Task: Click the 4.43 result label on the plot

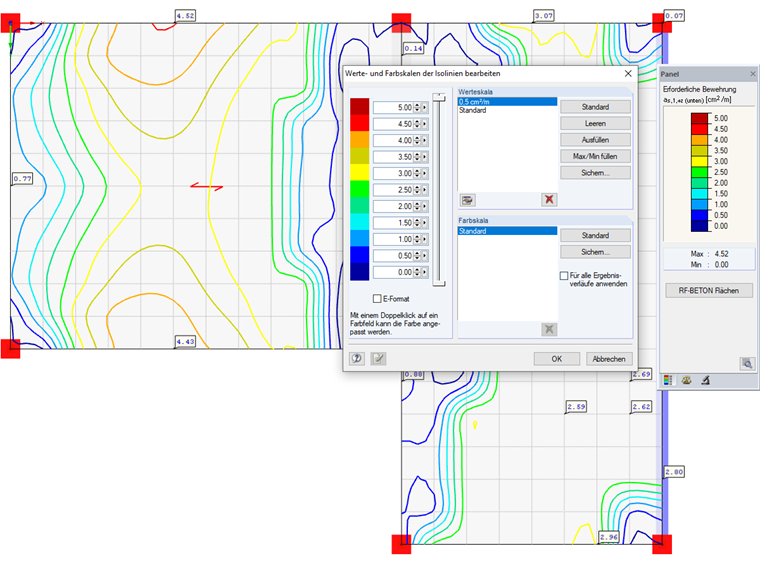Action: click(x=185, y=341)
